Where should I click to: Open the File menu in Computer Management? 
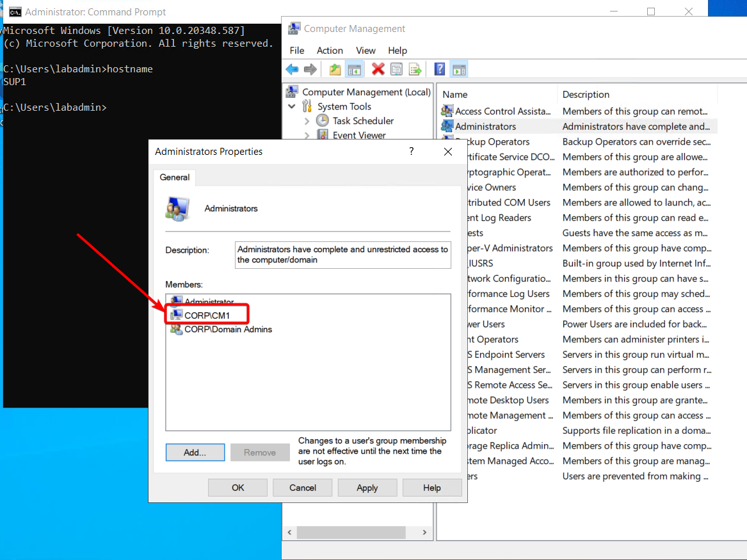(297, 51)
